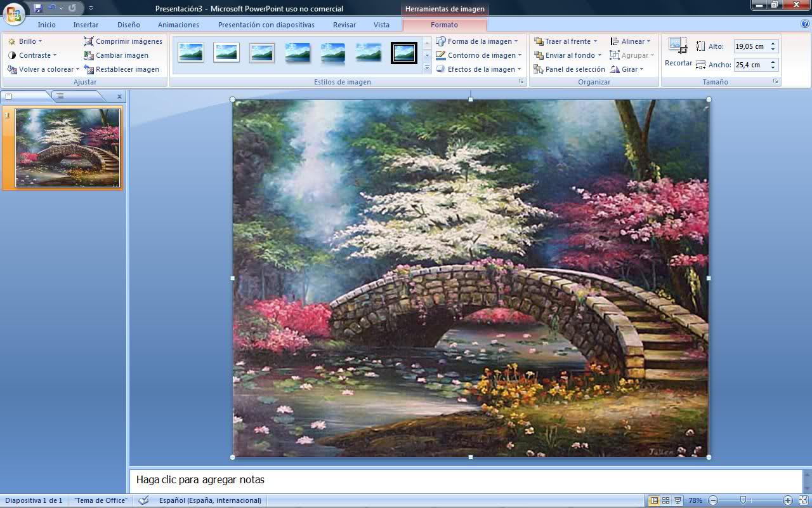Decrease the Ancho width value
812x508 pixels.
[773, 67]
